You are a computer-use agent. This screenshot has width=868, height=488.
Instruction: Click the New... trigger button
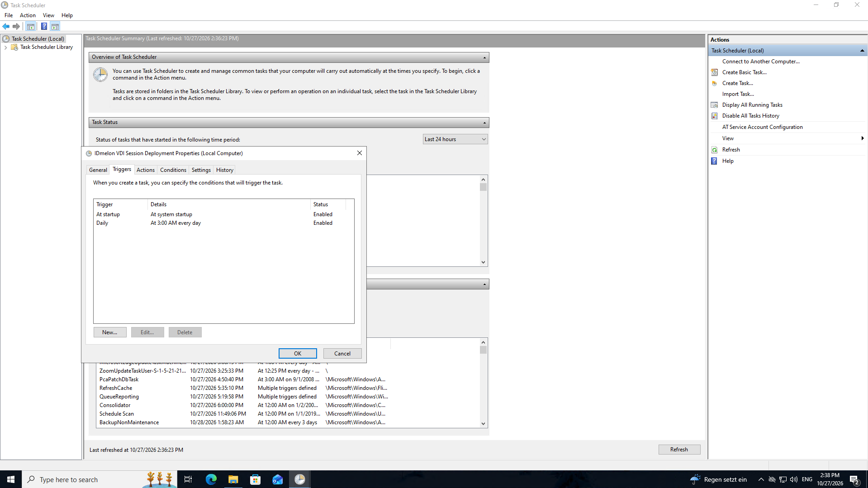110,332
